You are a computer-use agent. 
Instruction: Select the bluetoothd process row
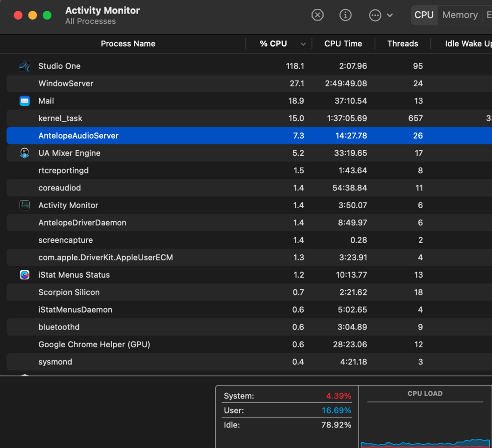pos(249,327)
